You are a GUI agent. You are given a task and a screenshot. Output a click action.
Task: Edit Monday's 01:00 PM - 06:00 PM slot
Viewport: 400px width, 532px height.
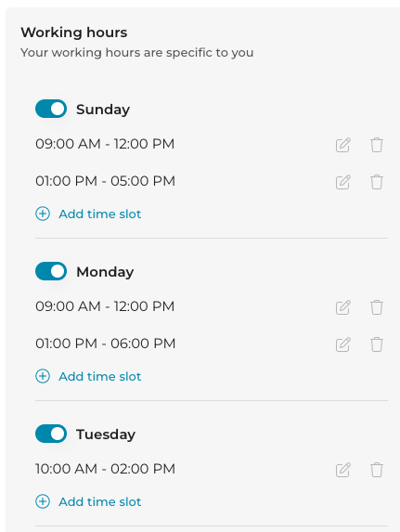click(x=343, y=344)
